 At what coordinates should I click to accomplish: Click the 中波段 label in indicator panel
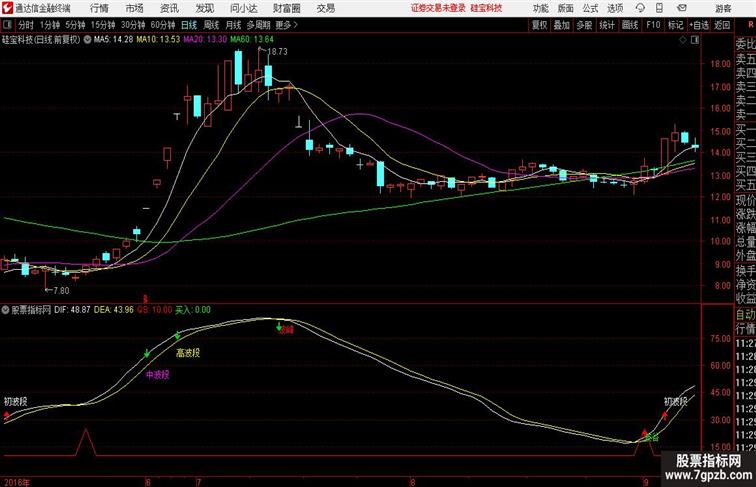click(158, 375)
